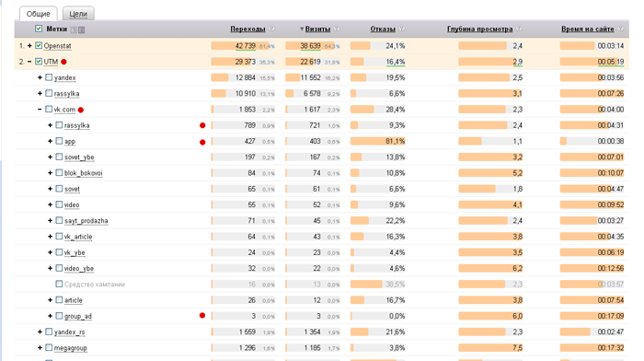This screenshot has width=644, height=361.
Task: Click the 42 739 transitions value
Action: pos(246,46)
